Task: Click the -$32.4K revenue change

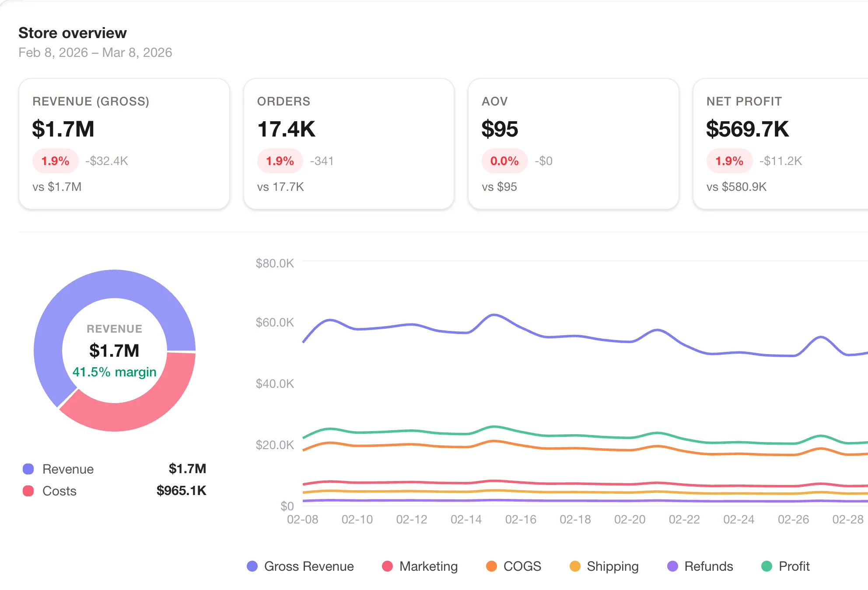Action: 107,161
